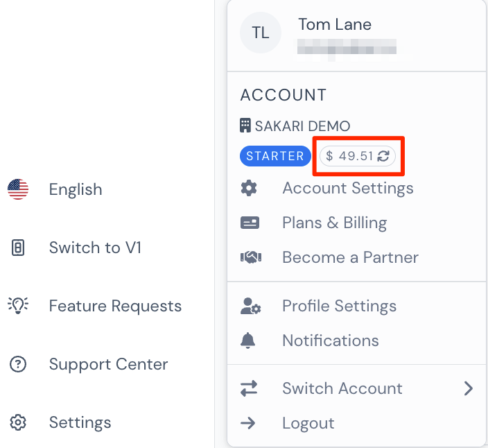The image size is (488, 448).
Task: Click the refresh balance icon
Action: pos(383,156)
